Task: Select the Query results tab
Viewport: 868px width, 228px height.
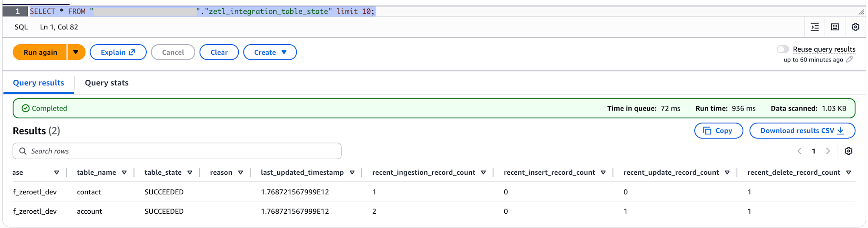Action: (x=39, y=83)
